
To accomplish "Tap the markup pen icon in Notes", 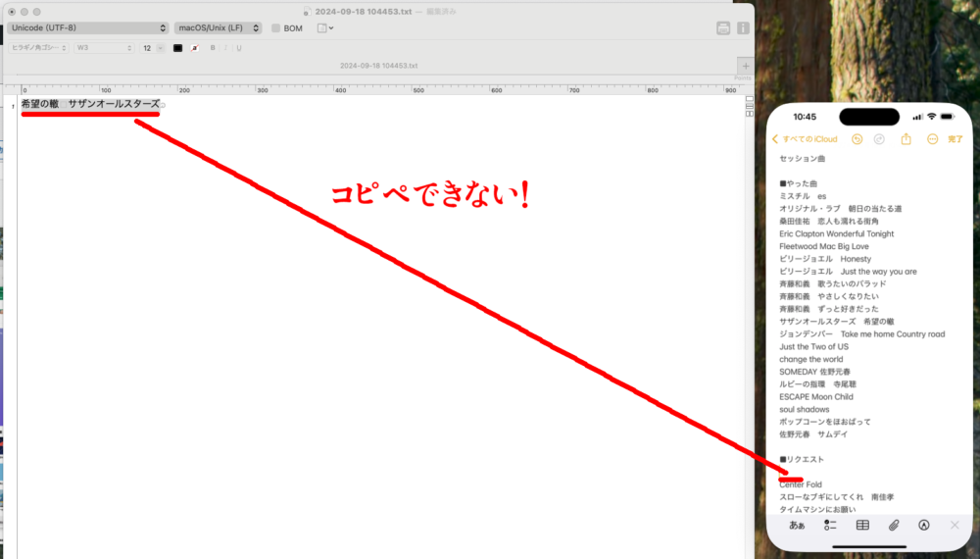I will [923, 525].
